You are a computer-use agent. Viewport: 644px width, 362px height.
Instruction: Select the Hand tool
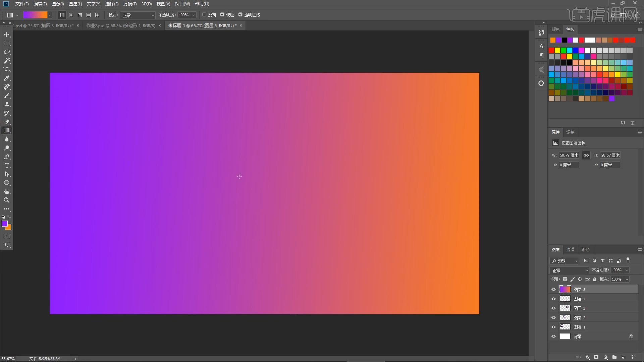point(7,192)
